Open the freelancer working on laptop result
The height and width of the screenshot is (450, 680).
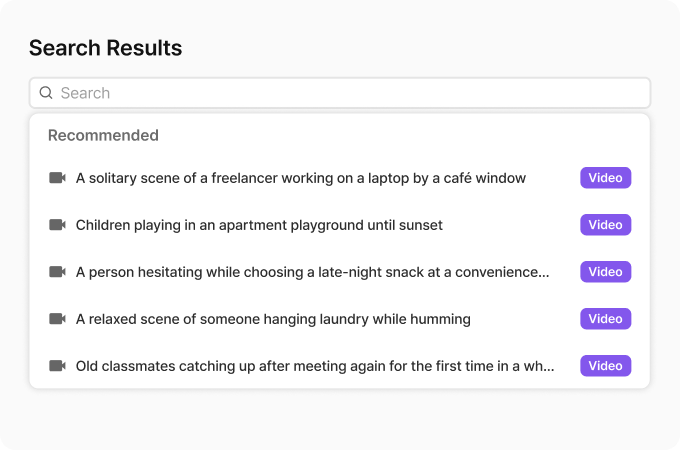coord(300,178)
